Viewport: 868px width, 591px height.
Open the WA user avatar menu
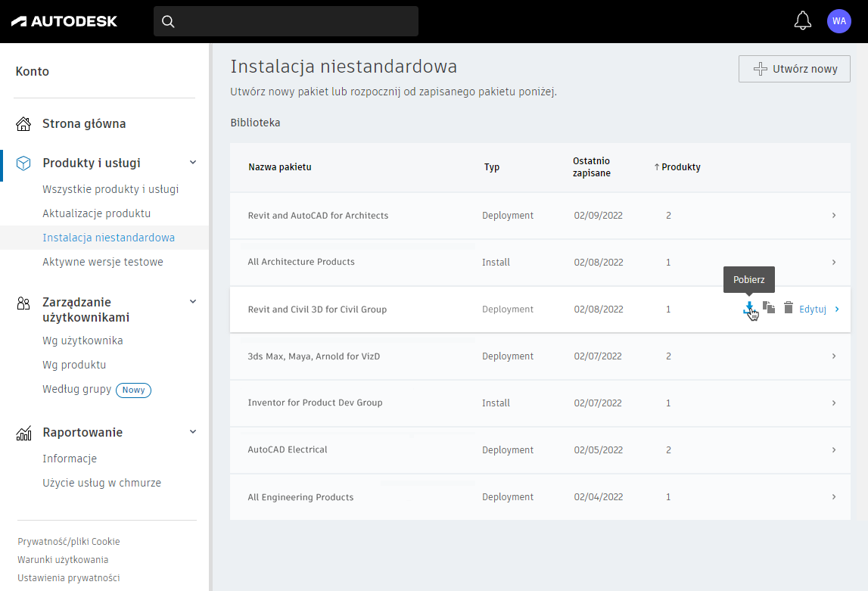(x=839, y=21)
